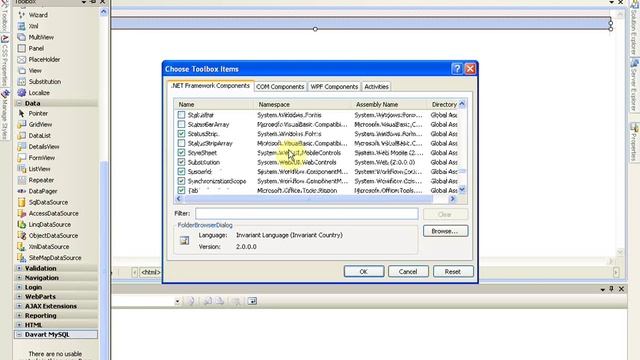Open the Toolbox side tab
Screen dimensions: 640x360
(x=4, y=16)
